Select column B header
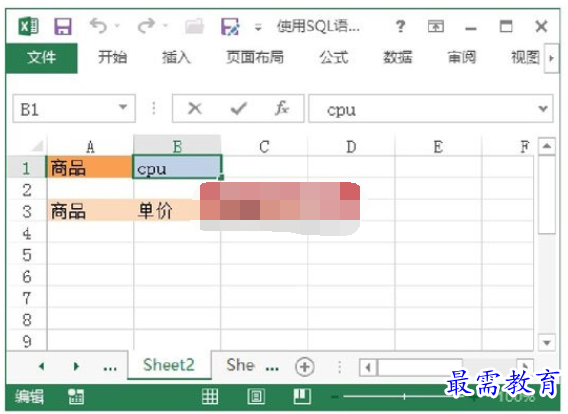The height and width of the screenshot is (414, 568). coord(177,147)
